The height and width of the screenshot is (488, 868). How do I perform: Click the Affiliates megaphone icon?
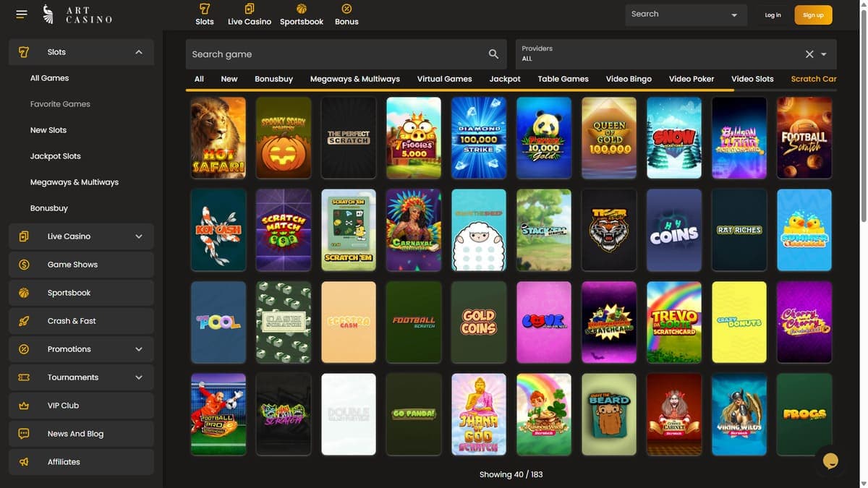click(24, 462)
